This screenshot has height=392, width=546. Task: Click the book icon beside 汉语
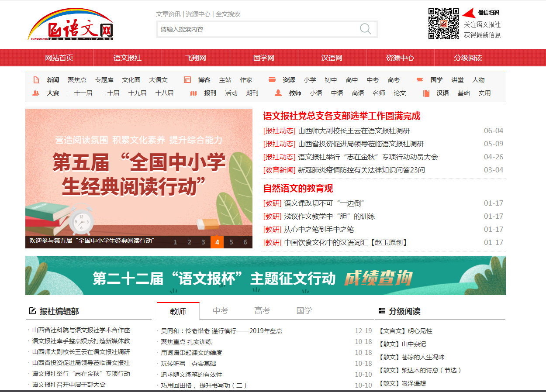tap(426, 93)
